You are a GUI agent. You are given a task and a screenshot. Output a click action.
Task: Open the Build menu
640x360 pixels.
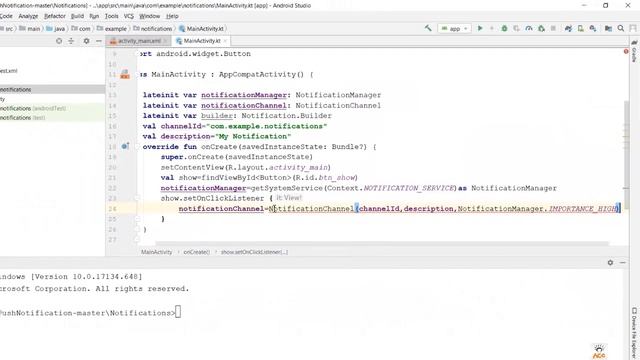click(77, 16)
